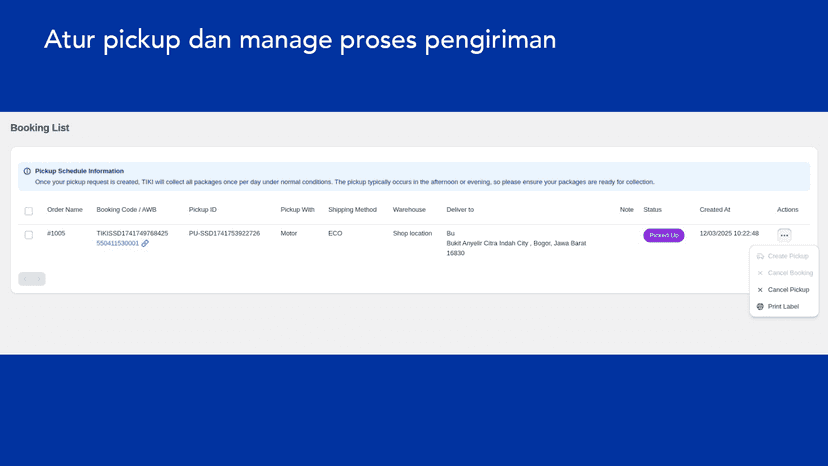Choose Cancel Pickup from the actions menu
Image resolution: width=828 pixels, height=466 pixels.
(x=784, y=290)
